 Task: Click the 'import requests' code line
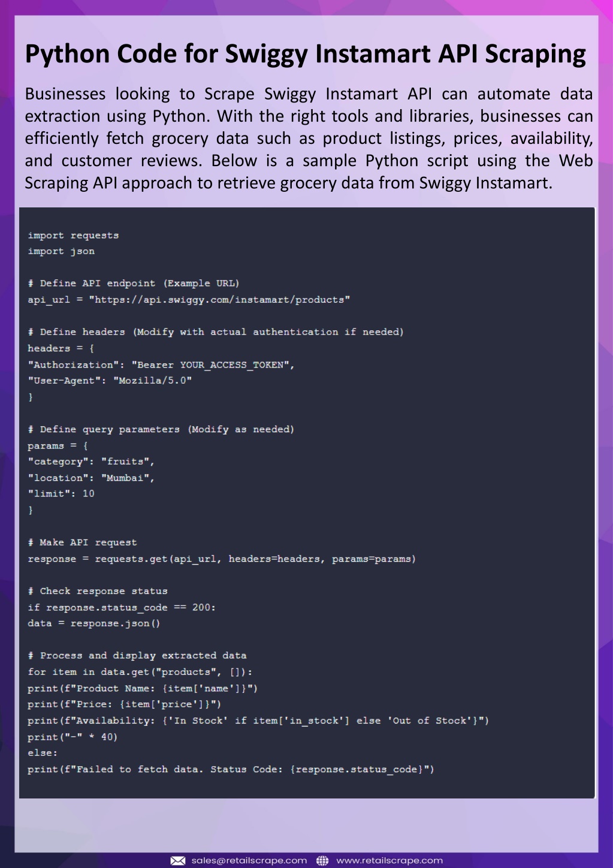73,236
